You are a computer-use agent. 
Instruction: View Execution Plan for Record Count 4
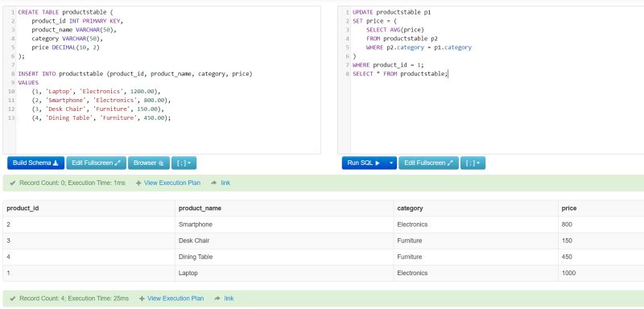(x=175, y=299)
